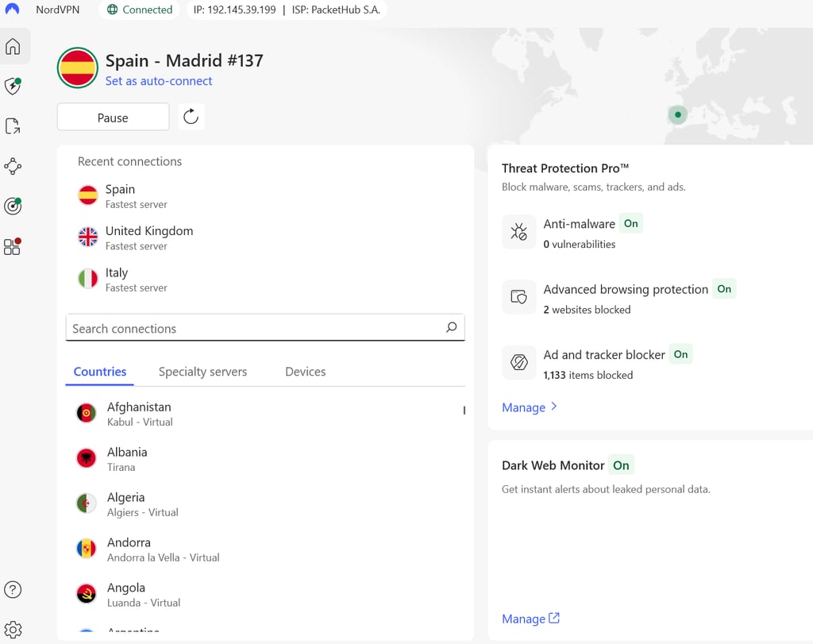The image size is (813, 644).
Task: Open the Dark Web Monitor radar sidebar icon
Action: pyautogui.click(x=13, y=206)
